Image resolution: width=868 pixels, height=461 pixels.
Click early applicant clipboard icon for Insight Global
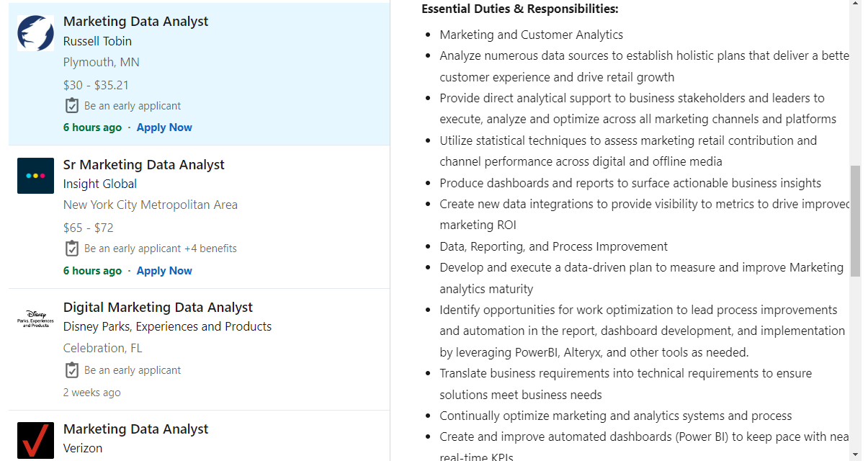point(72,249)
